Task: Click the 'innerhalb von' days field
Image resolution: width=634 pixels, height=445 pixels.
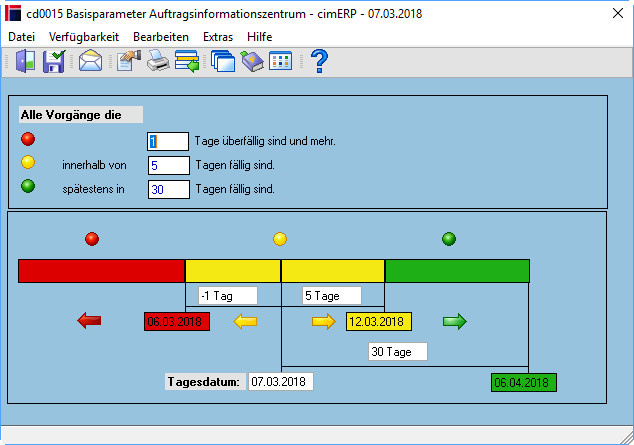Action: pos(169,165)
